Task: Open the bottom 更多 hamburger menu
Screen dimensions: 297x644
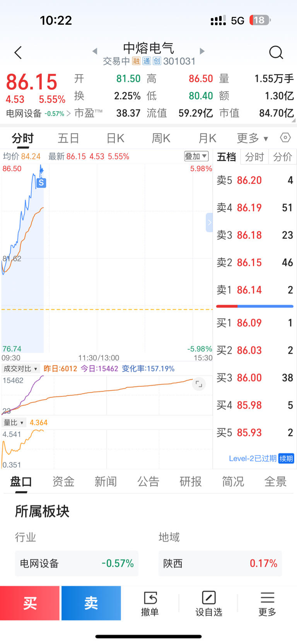Action: point(267,603)
